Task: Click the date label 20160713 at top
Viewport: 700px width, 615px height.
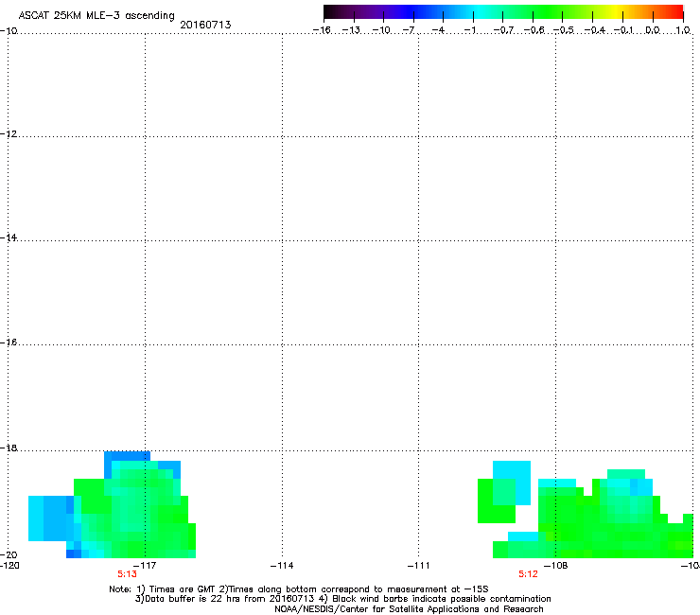Action: coord(205,25)
